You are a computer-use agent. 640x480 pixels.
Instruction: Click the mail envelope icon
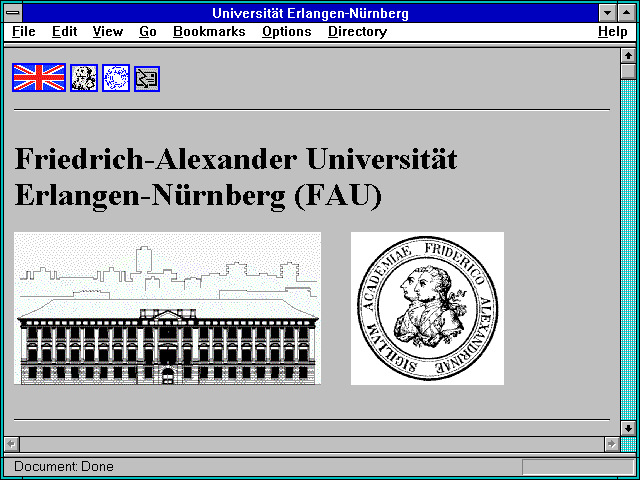pos(147,79)
